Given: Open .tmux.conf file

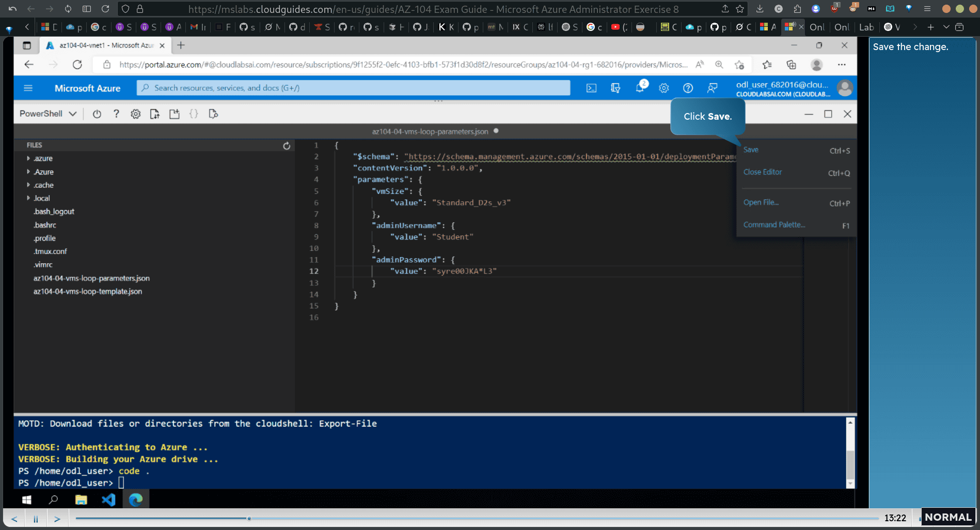Looking at the screenshot, I should click(x=50, y=251).
